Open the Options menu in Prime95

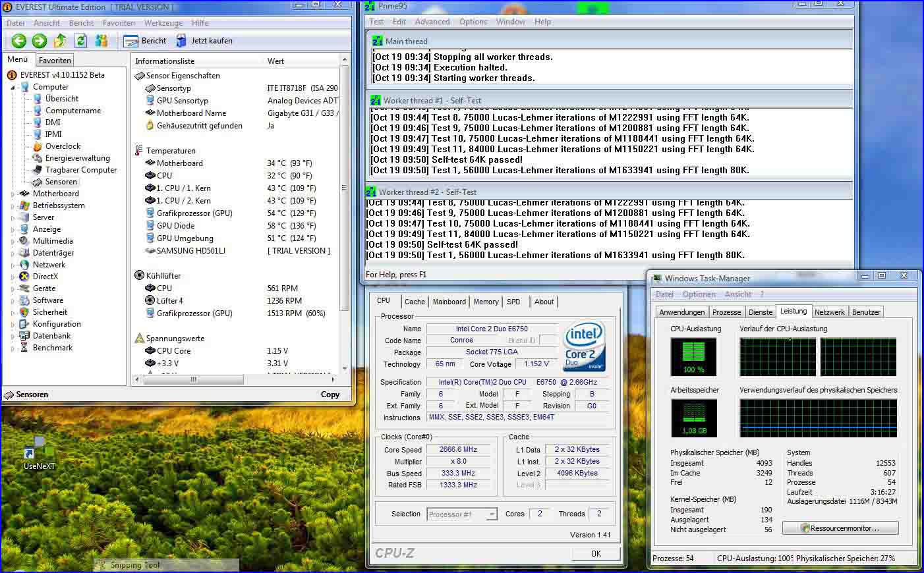pos(473,22)
